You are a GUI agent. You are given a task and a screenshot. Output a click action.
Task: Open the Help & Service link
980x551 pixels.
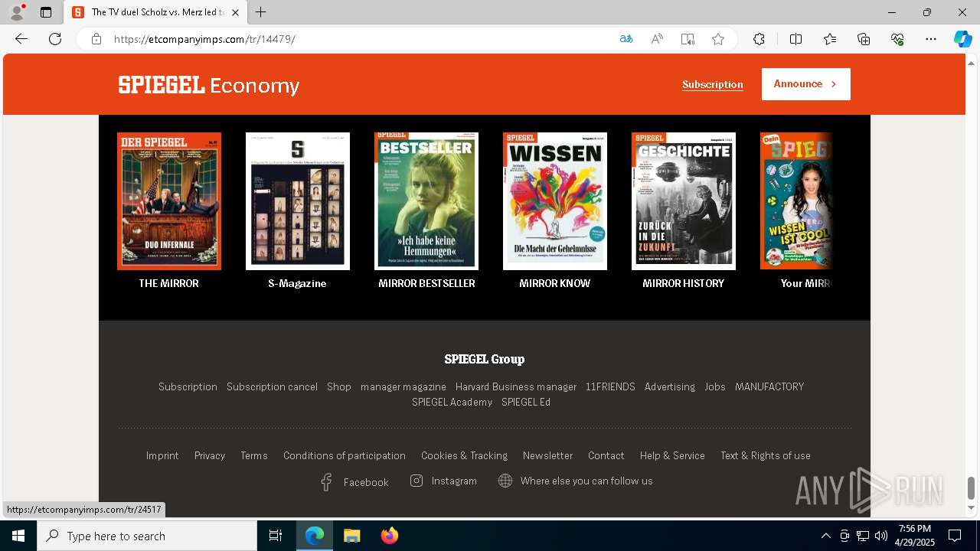pos(672,455)
